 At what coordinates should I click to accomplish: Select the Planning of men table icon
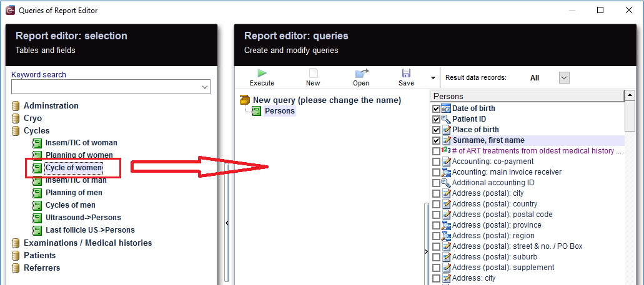pos(37,193)
